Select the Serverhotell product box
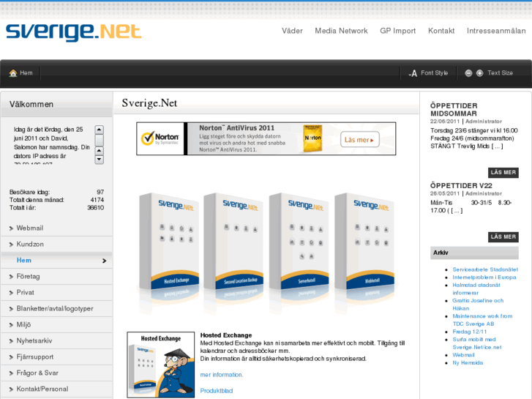532x399 pixels. coord(299,242)
